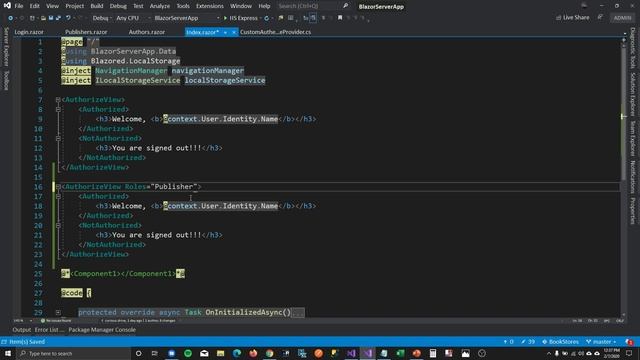Screen dimensions: 640x360
Task: Open Microsoft Edge from taskbar
Action: (x=237, y=353)
